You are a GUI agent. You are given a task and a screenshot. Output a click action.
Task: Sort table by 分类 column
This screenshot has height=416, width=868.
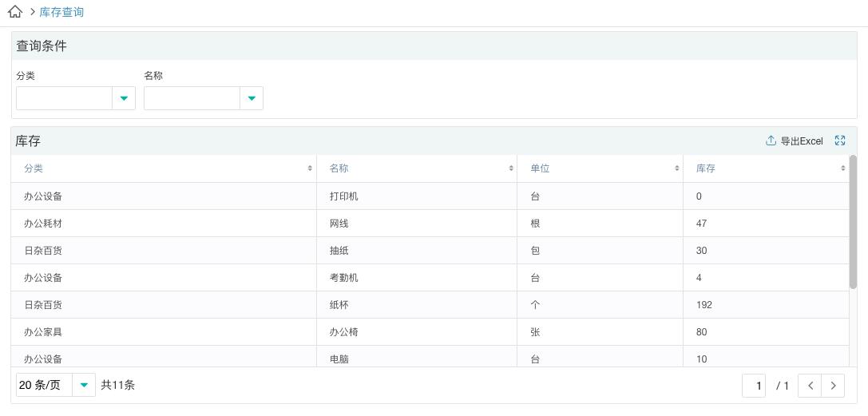(310, 168)
